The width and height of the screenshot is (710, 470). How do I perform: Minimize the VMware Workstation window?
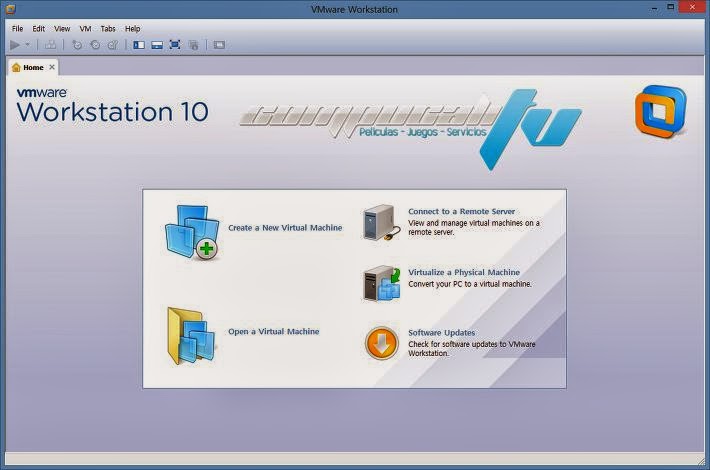click(654, 8)
